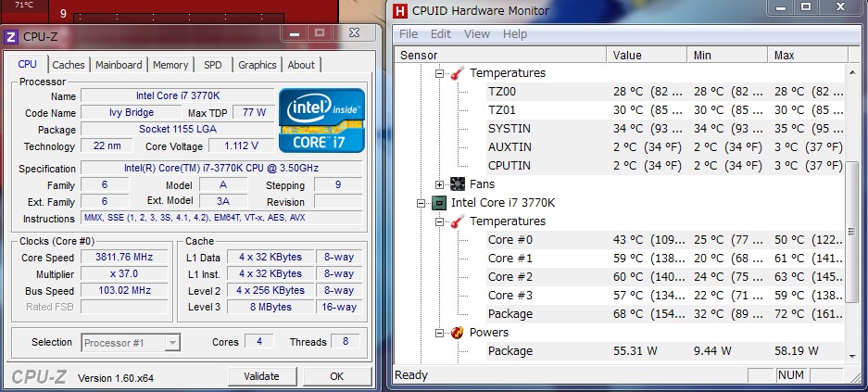868x392 pixels.
Task: Select the Core #1 temperature row
Action: pyautogui.click(x=666, y=258)
